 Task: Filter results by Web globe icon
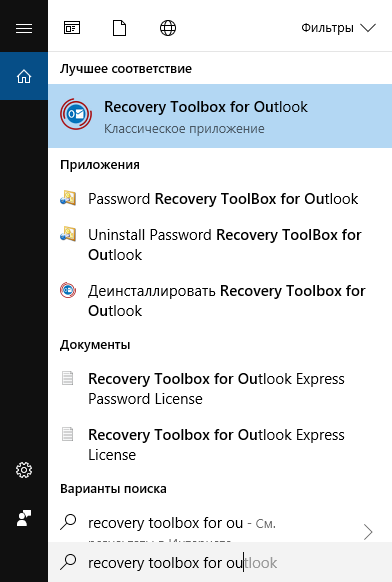coord(168,28)
